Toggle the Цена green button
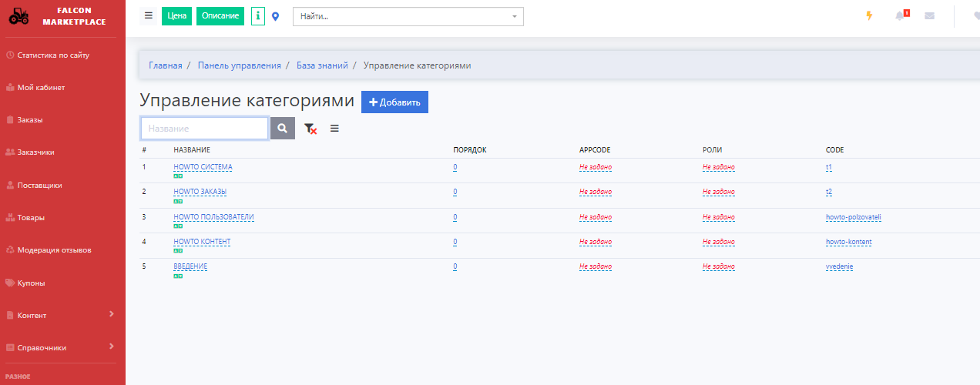The height and width of the screenshot is (385, 980). pos(176,16)
